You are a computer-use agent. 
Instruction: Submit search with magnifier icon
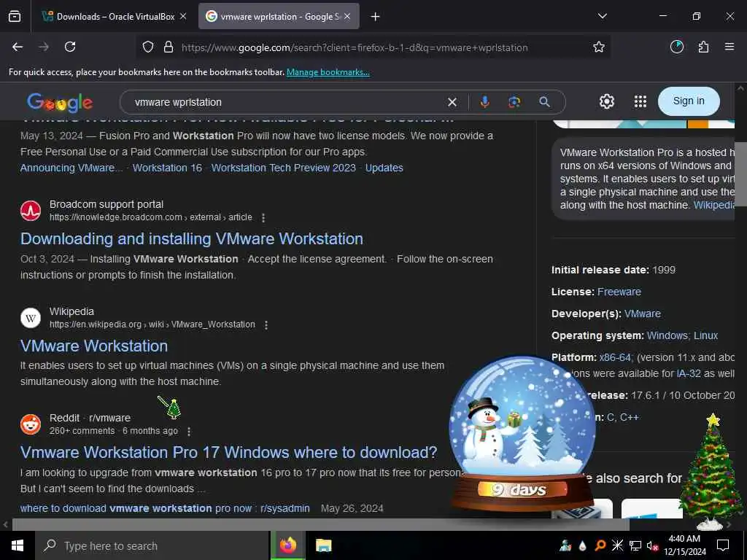pyautogui.click(x=544, y=101)
